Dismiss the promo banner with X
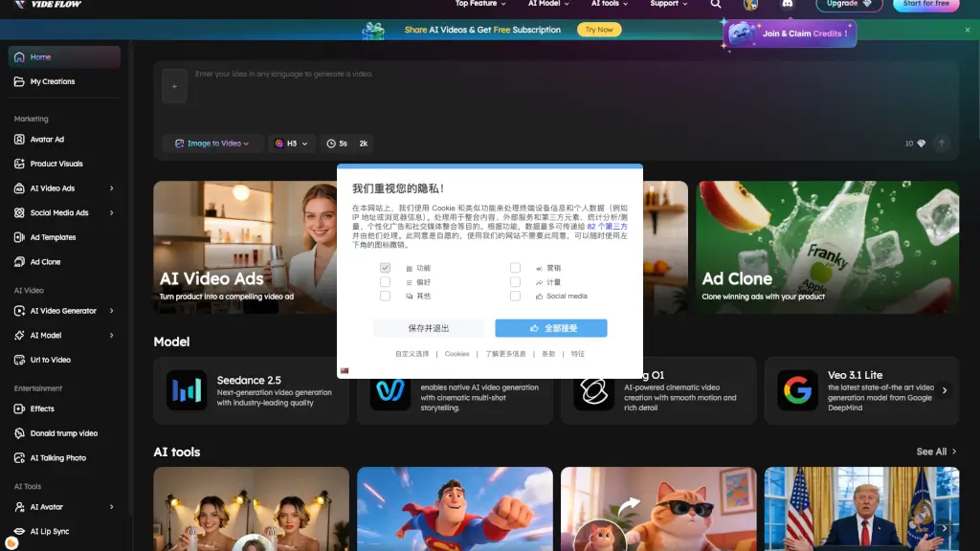980x551 pixels. (x=968, y=30)
